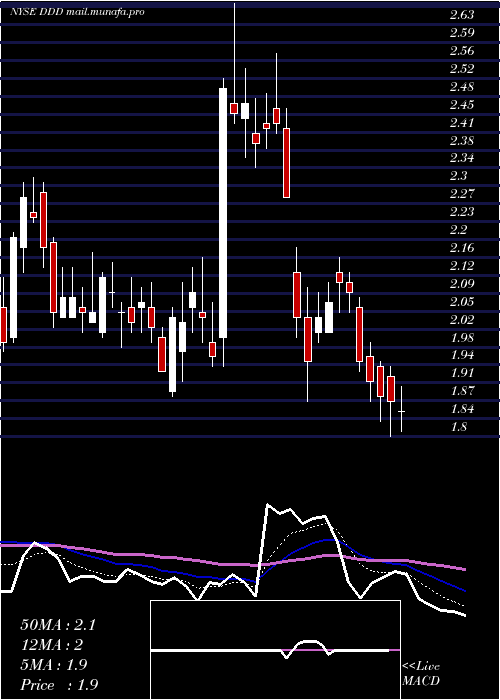Click the 12MA : 2 readout

pos(52,645)
